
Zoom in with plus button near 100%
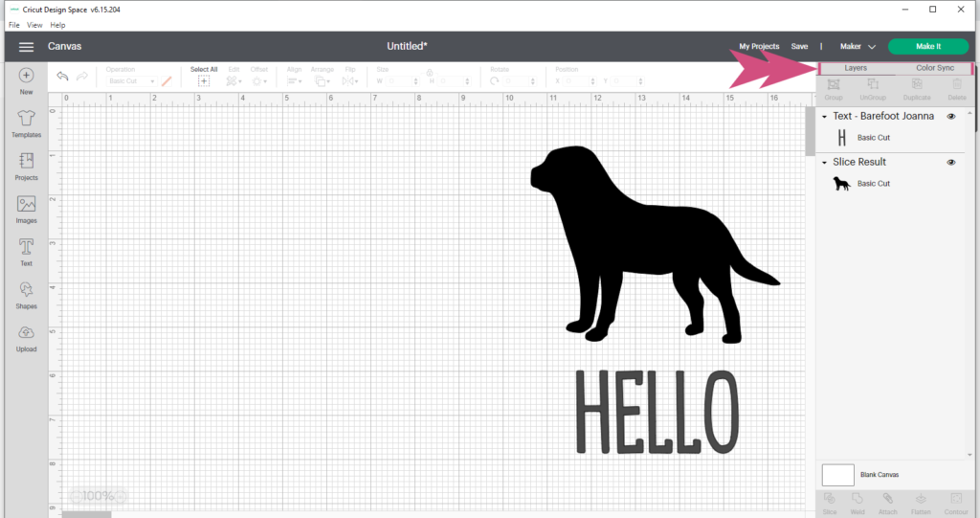[x=121, y=496]
